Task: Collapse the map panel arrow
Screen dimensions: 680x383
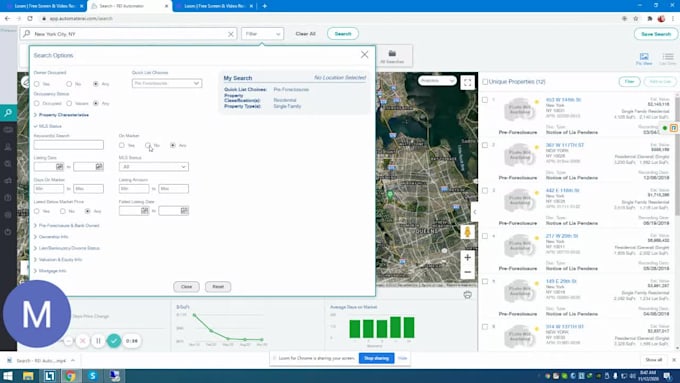Action: tap(474, 212)
